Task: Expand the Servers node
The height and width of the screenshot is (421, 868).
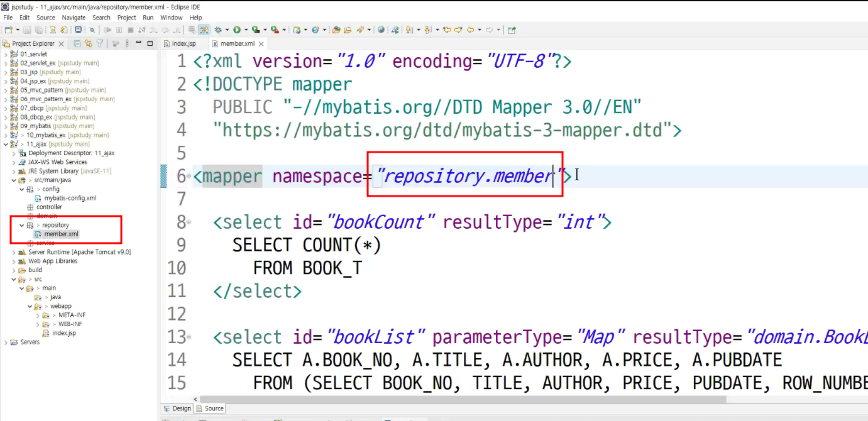Action: pos(5,342)
